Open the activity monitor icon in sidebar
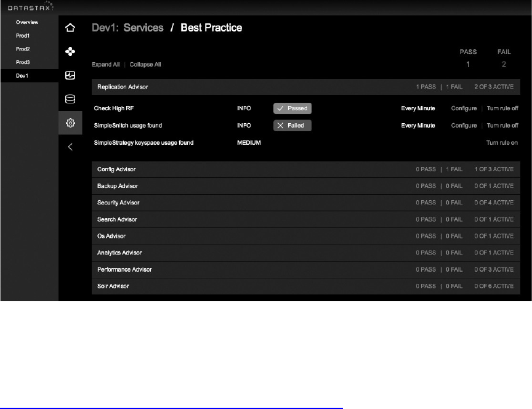The height and width of the screenshot is (409, 532). (70, 75)
